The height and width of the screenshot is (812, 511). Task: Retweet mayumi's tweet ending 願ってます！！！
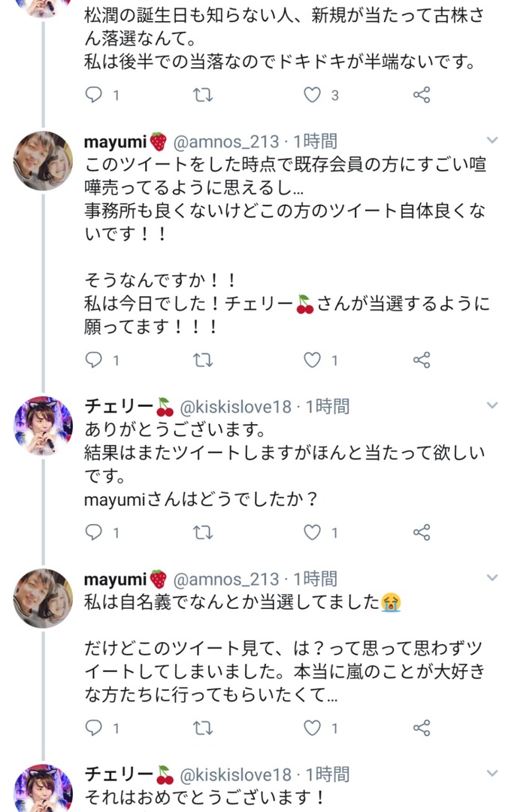click(203, 360)
